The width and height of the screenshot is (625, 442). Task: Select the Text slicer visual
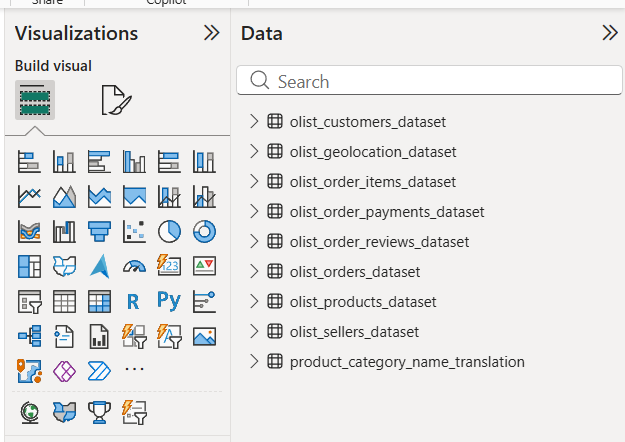(x=169, y=336)
